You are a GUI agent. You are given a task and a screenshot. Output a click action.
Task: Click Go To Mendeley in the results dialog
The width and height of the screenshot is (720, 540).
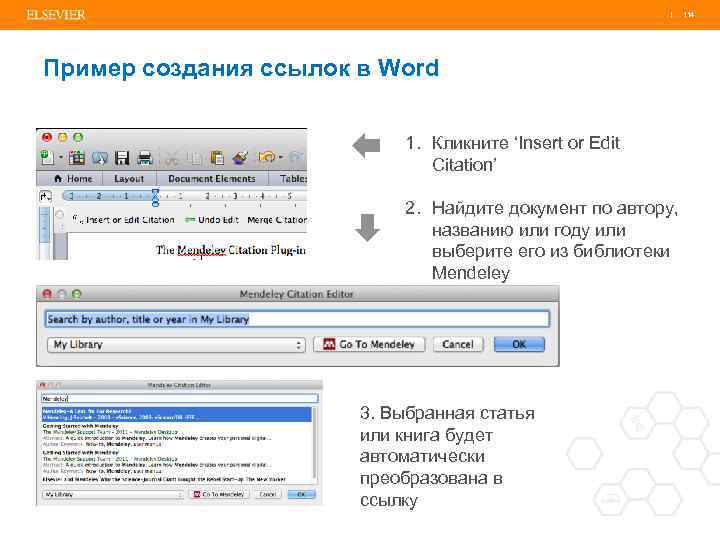coord(219,495)
